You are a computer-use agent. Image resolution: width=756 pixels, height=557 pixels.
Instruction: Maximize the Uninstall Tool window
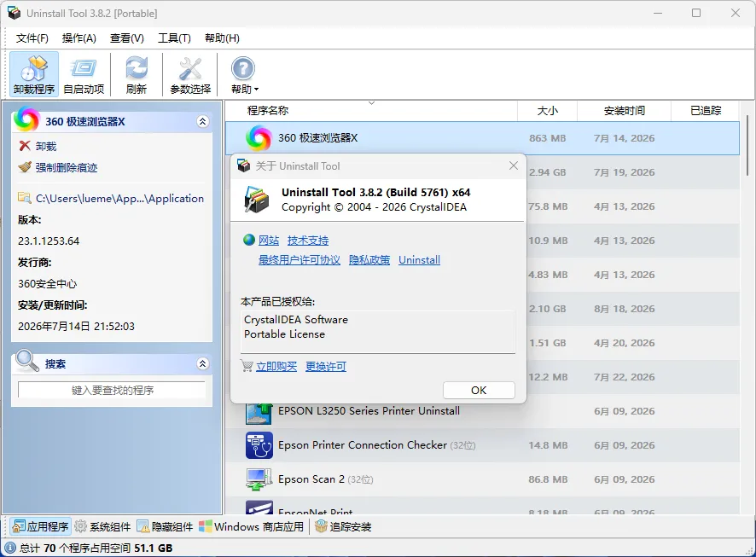(x=695, y=13)
